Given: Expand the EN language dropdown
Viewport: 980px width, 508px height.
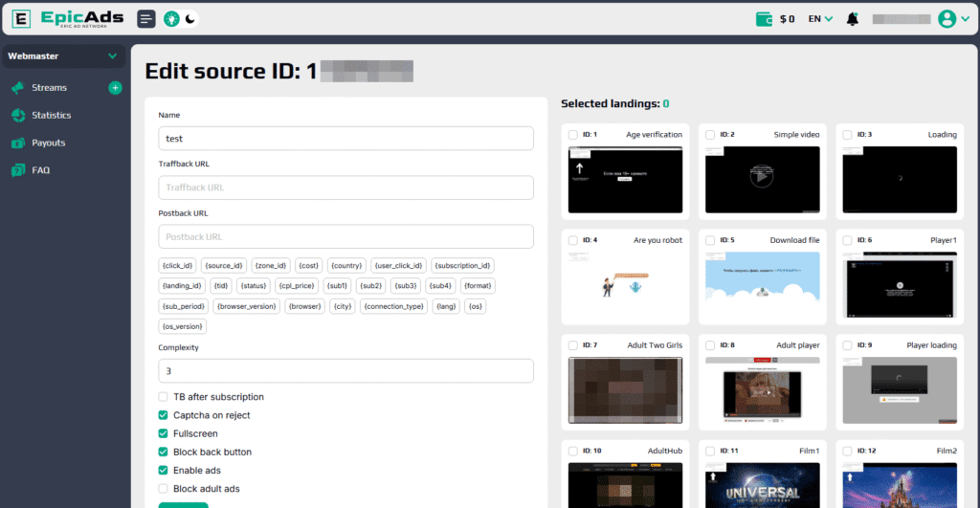Looking at the screenshot, I should point(820,18).
